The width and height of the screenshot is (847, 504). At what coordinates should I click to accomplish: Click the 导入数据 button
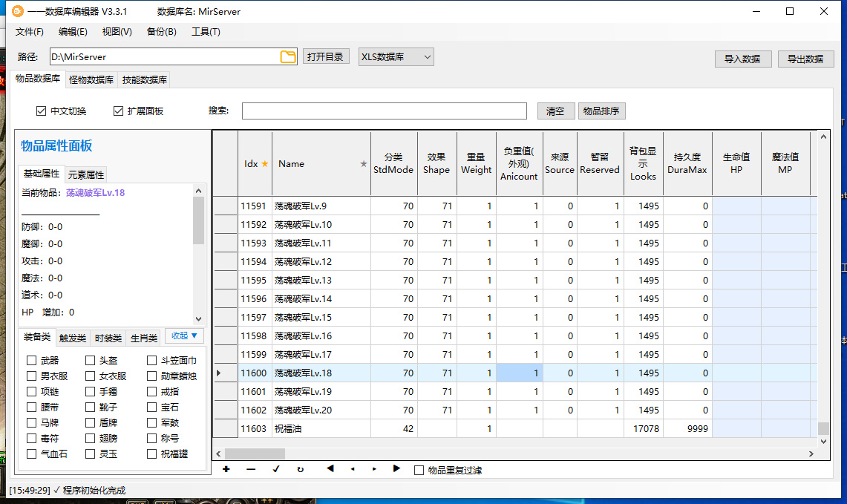point(742,59)
